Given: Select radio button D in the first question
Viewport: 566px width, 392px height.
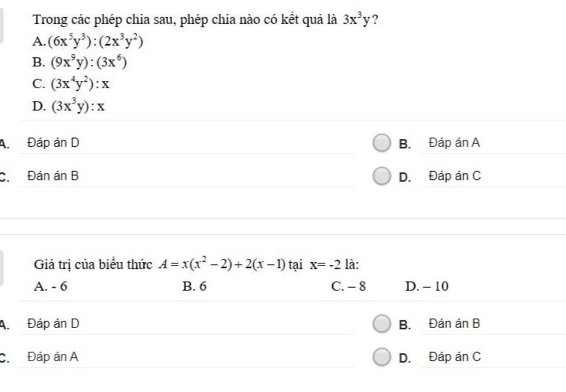Looking at the screenshot, I should coord(381,177).
